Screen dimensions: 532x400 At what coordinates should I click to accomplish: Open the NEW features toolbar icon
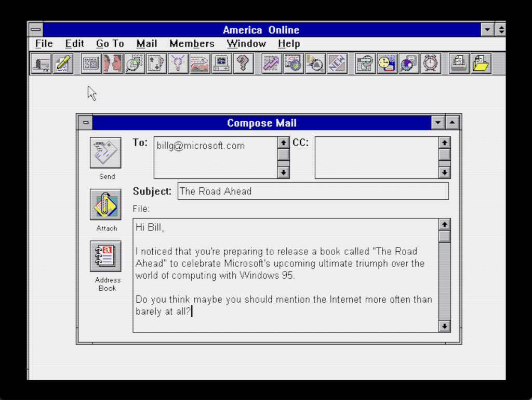click(x=337, y=63)
